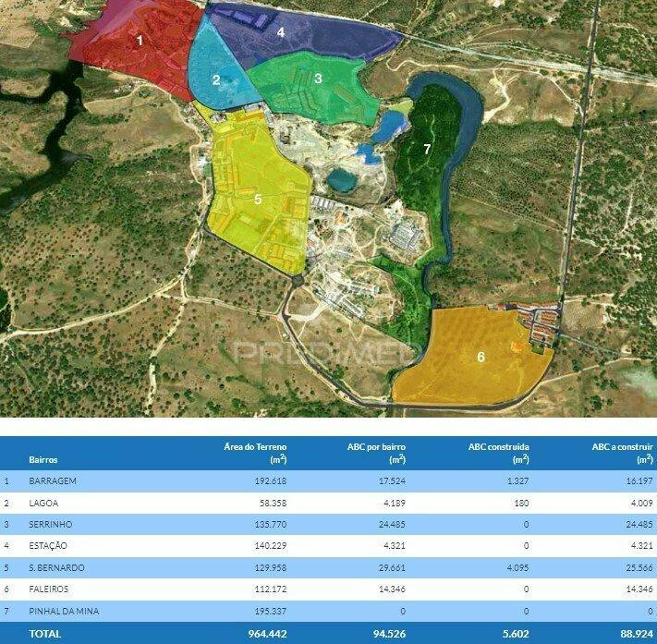Click the Bairros column header
Image resolution: width=657 pixels, height=644 pixels.
click(43, 459)
